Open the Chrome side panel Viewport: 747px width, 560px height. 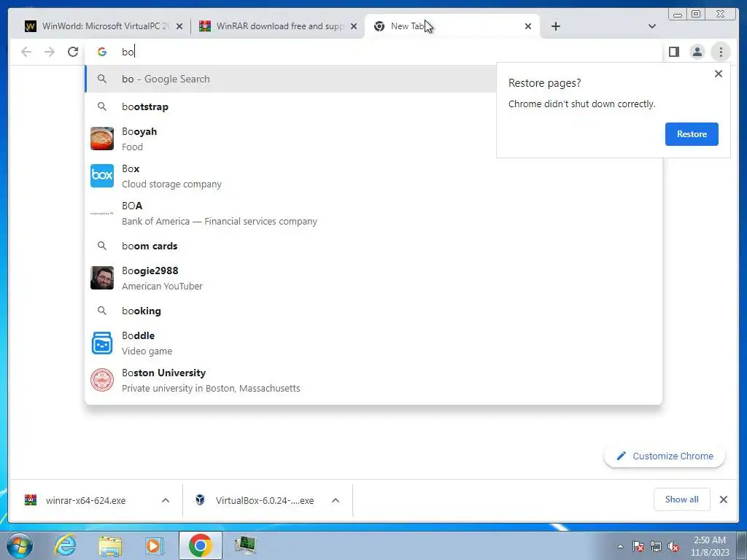pyautogui.click(x=673, y=52)
